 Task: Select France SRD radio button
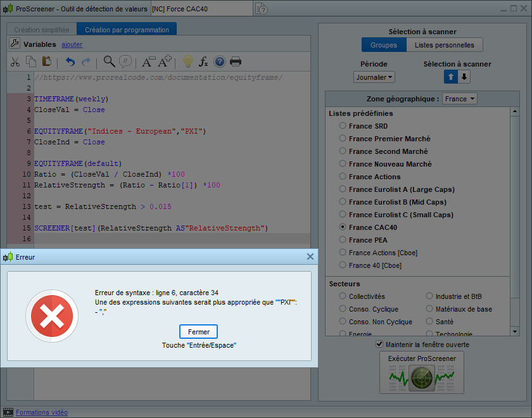[x=343, y=125]
